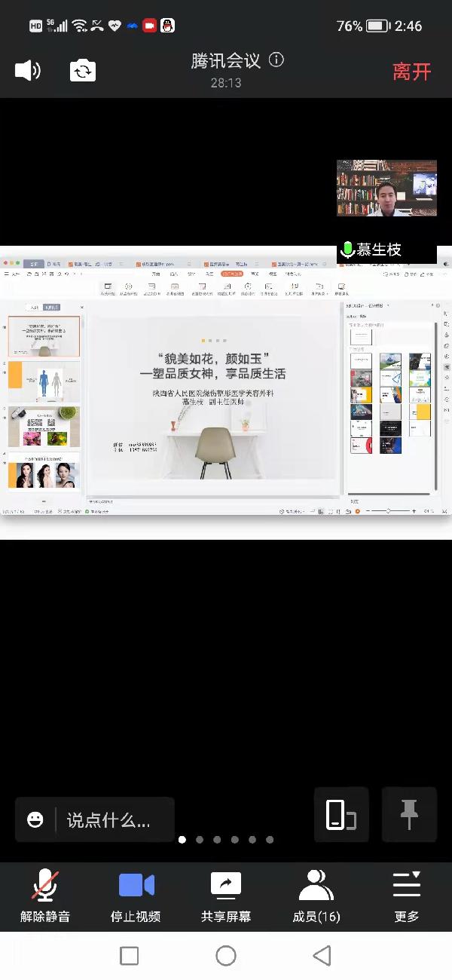Tap the screen rotate device icon
Viewport: 452px width, 980px height.
[x=341, y=815]
